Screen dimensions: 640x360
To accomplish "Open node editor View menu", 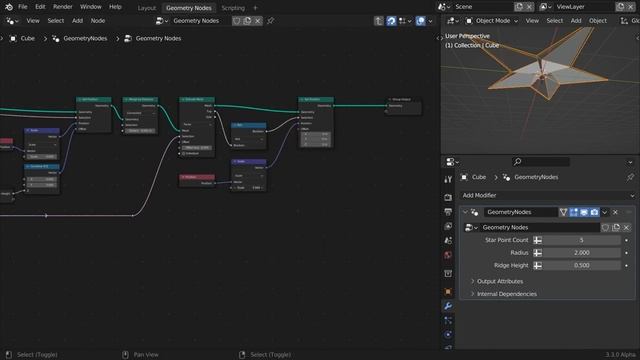I will pyautogui.click(x=33, y=21).
